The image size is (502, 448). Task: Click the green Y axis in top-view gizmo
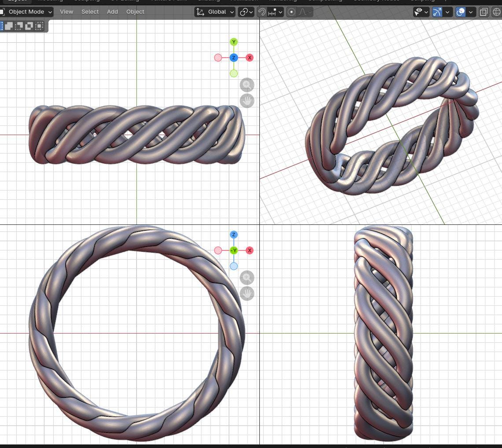click(x=234, y=42)
